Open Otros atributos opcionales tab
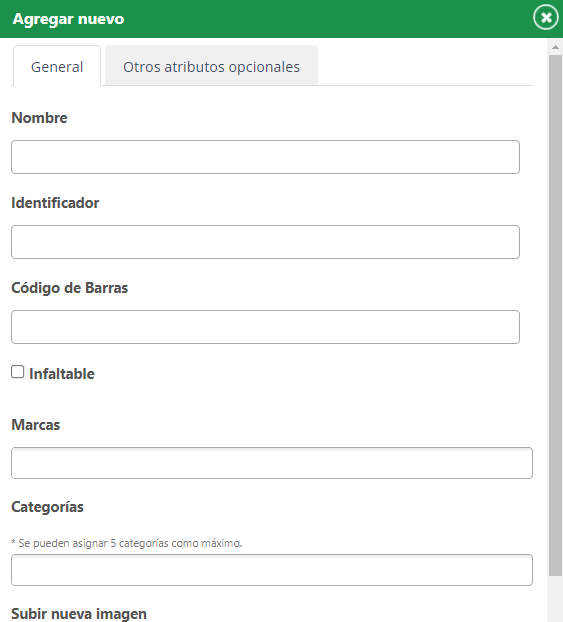Viewport: 563px width, 622px height. (211, 66)
